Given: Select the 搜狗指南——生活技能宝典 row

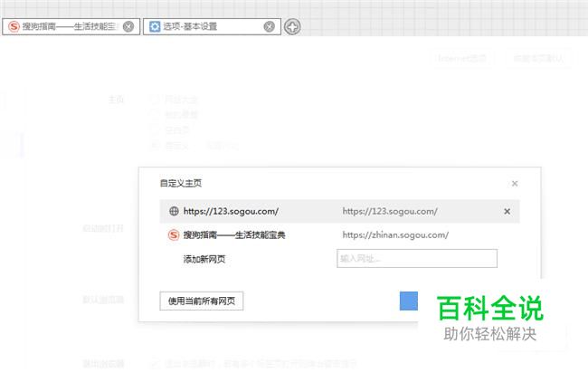Looking at the screenshot, I should (x=339, y=235).
